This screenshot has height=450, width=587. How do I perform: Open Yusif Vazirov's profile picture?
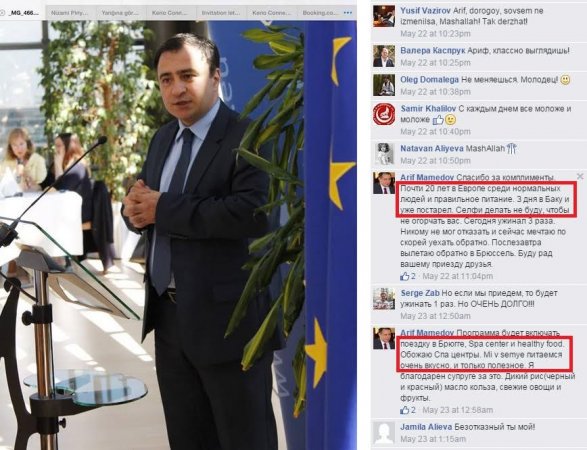point(384,16)
